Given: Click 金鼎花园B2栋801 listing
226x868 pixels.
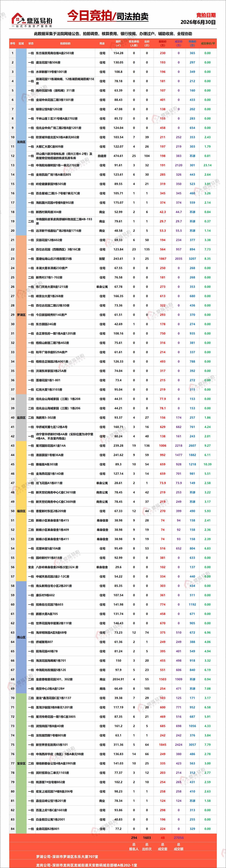Looking at the screenshot, I should pyautogui.click(x=47, y=829).
